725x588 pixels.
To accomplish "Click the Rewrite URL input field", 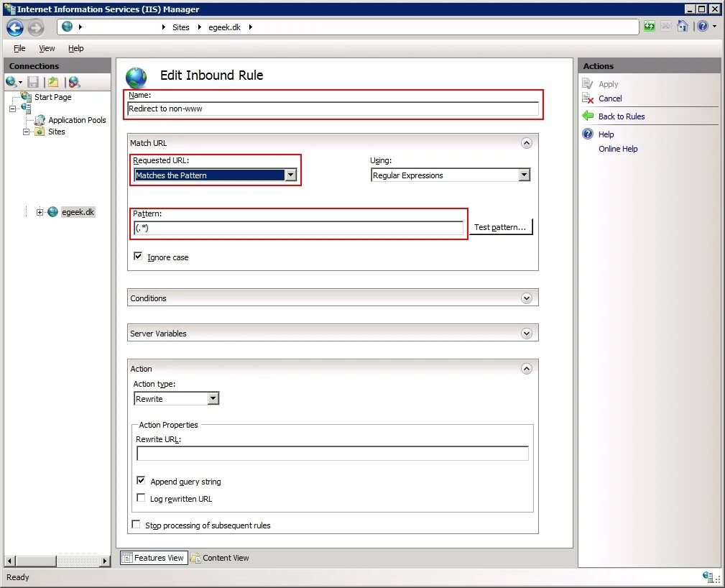I will 333,454.
